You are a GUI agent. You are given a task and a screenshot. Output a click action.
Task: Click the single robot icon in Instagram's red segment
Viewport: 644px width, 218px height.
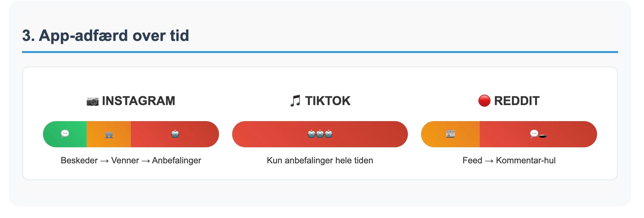(x=175, y=134)
